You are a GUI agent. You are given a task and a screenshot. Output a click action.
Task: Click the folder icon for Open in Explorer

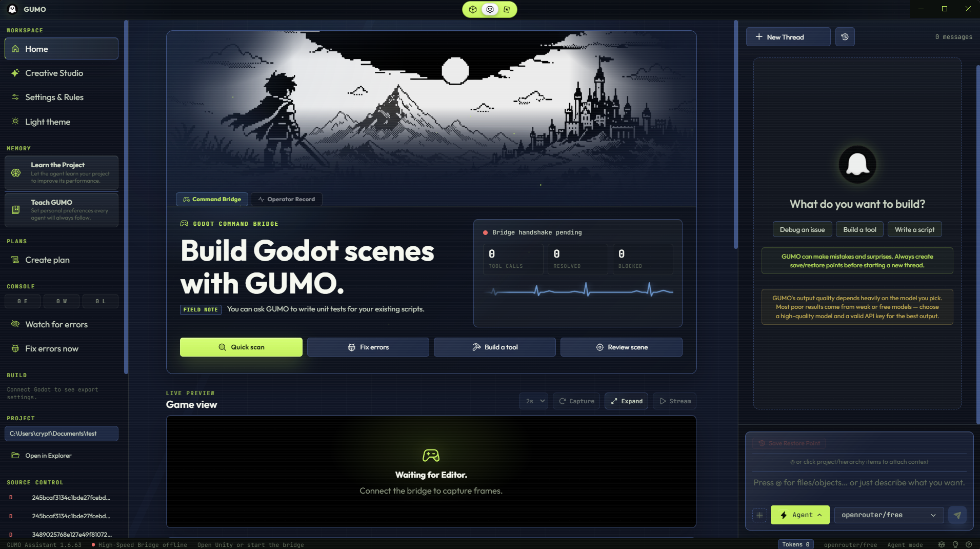15,456
